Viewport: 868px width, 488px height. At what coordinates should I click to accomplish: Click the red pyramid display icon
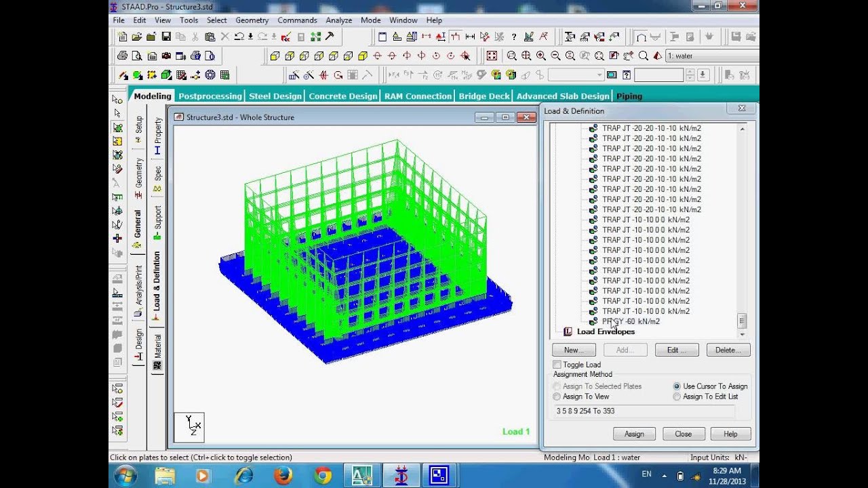point(659,56)
